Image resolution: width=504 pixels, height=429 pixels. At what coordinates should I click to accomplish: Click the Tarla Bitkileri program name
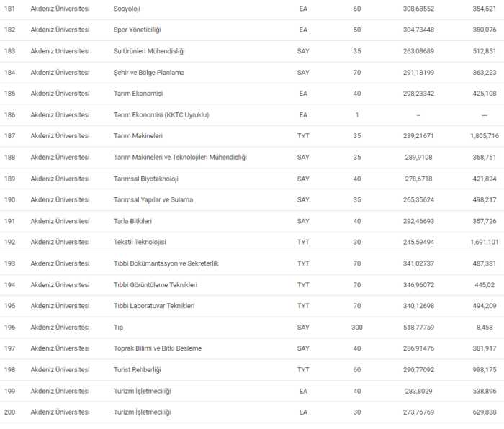click(x=133, y=221)
